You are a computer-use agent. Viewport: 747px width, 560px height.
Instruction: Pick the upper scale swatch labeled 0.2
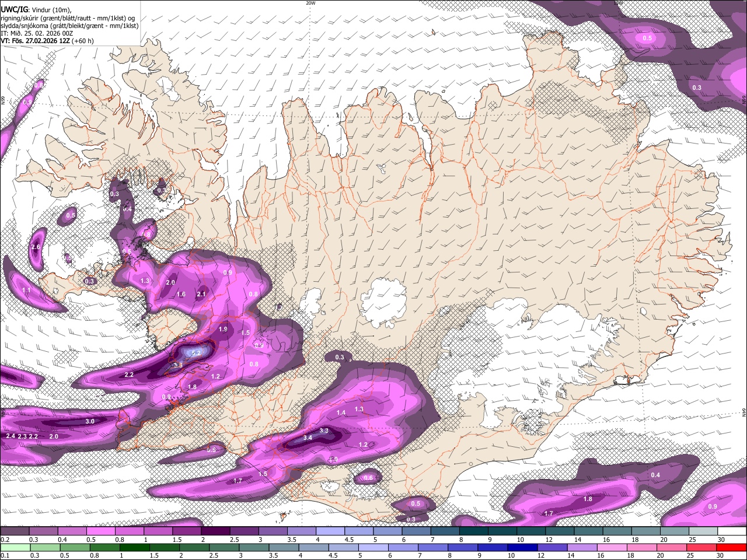tap(15, 531)
